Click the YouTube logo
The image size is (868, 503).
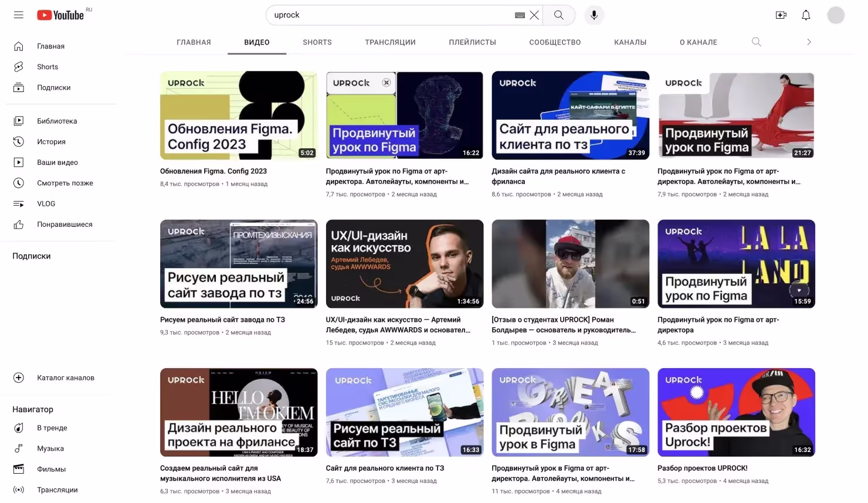point(61,15)
